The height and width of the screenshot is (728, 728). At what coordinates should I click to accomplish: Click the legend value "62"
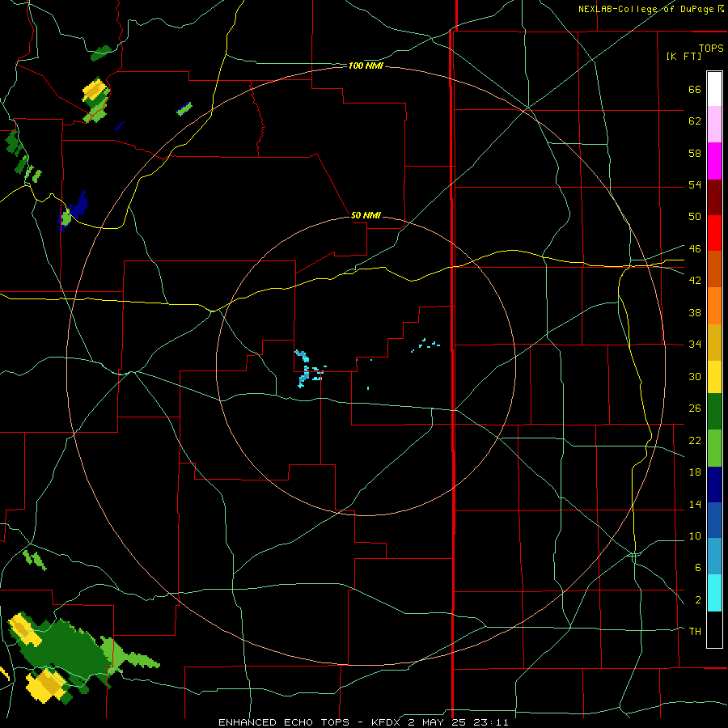695,121
